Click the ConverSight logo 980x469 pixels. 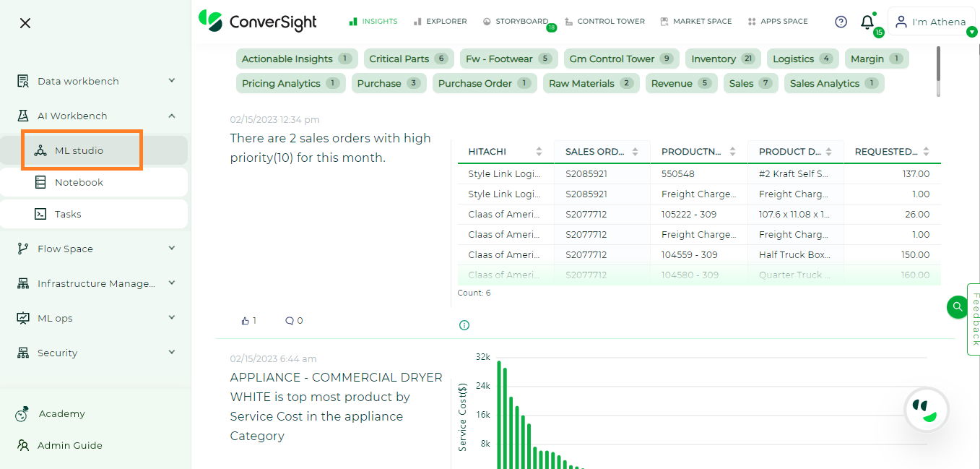pyautogui.click(x=258, y=21)
